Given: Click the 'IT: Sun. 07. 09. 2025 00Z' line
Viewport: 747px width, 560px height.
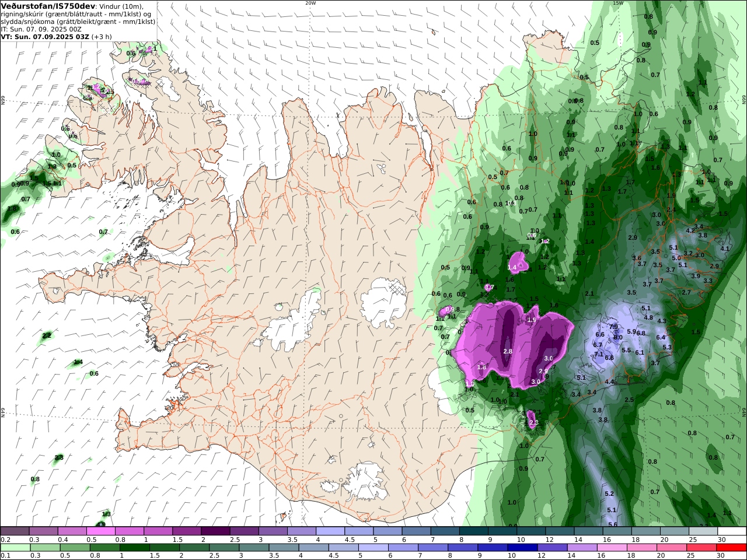Looking at the screenshot, I should (x=41, y=29).
